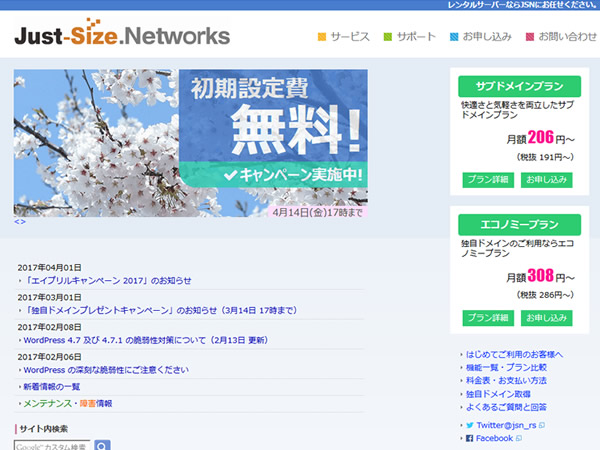Open the 新着情報の一覧 link
Screen dimensions: 600x450
pyautogui.click(x=52, y=387)
